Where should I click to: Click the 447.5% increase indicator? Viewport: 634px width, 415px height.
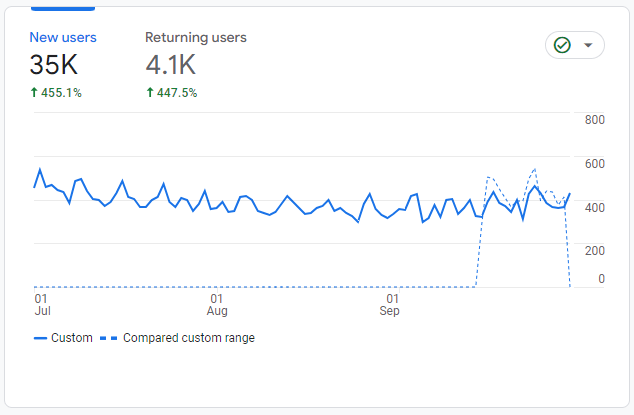(171, 93)
